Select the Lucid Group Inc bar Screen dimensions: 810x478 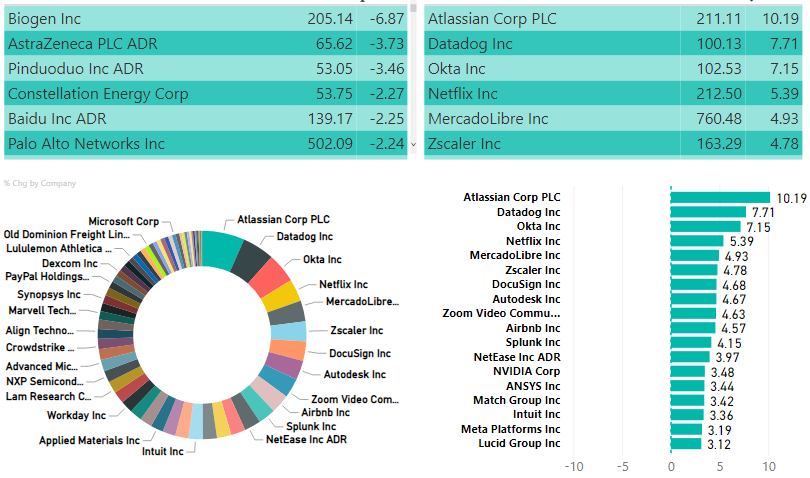click(686, 443)
